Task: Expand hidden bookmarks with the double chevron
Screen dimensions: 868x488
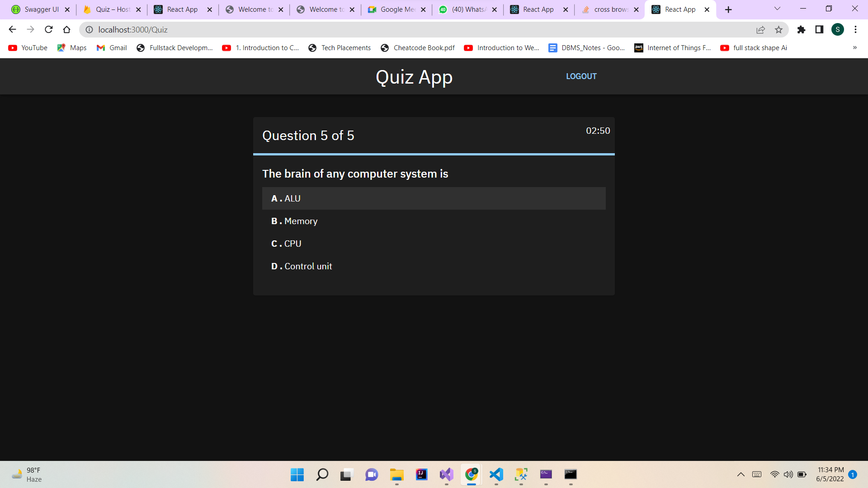Action: (x=855, y=47)
